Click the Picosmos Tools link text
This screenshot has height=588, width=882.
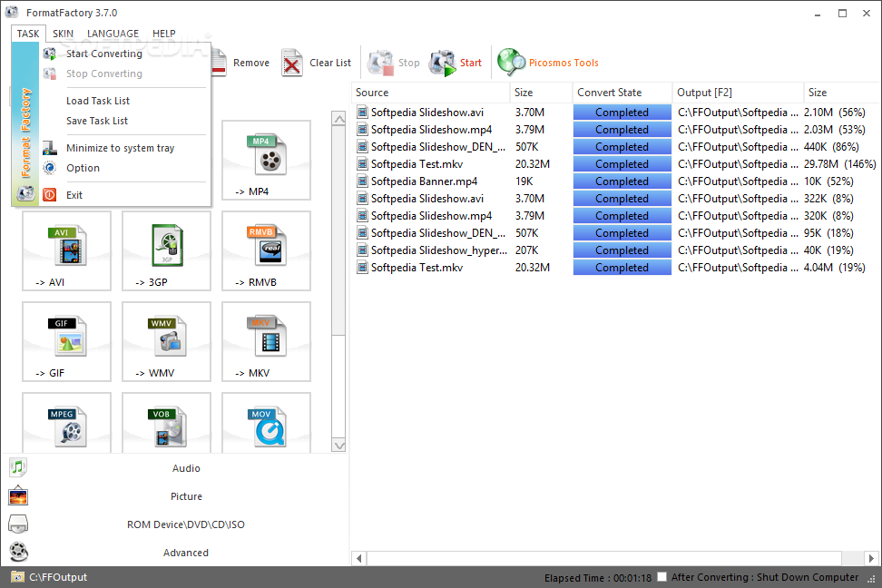coord(563,63)
